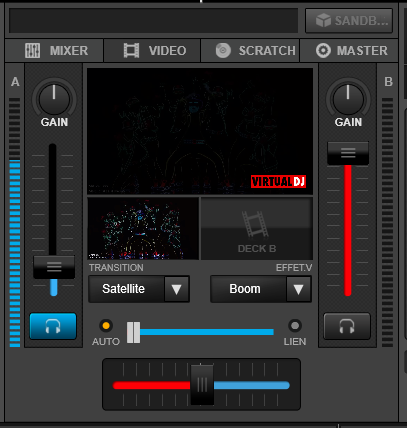Viewport: 407px width, 428px height.
Task: Click the video film strip icon
Action: click(x=131, y=51)
